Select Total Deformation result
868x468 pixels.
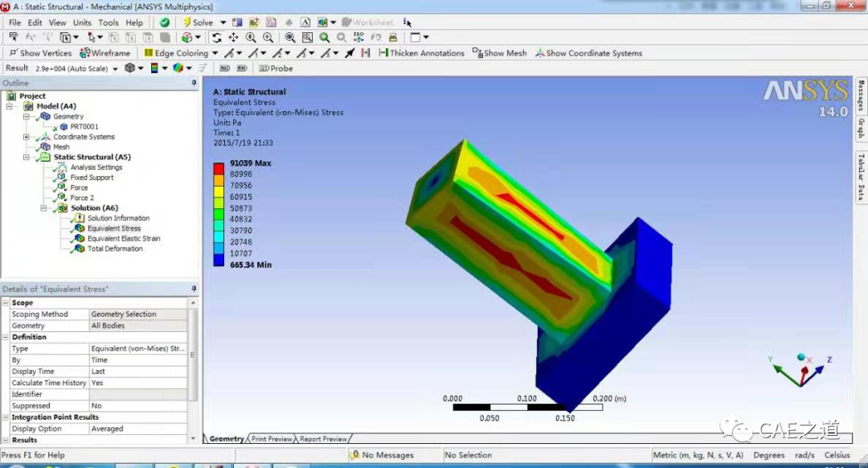[115, 248]
